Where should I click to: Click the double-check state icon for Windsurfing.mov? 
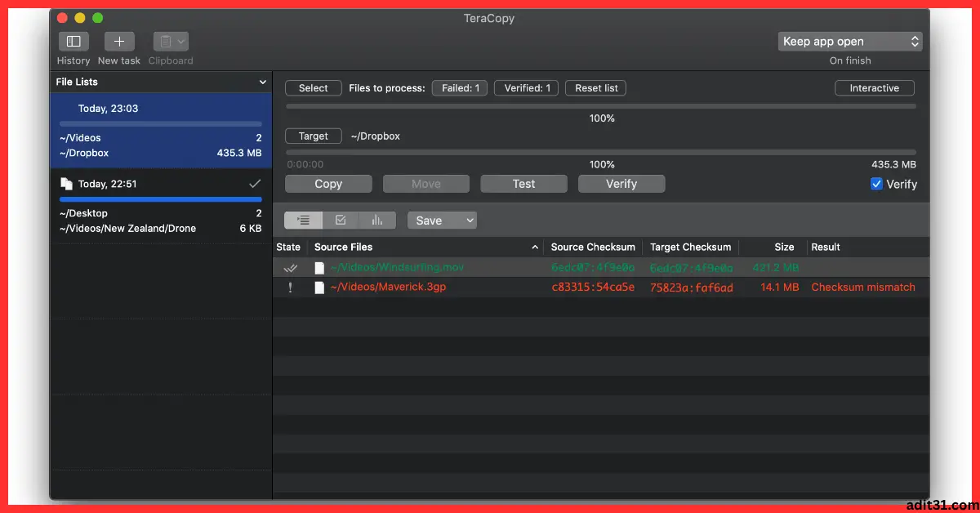click(290, 268)
